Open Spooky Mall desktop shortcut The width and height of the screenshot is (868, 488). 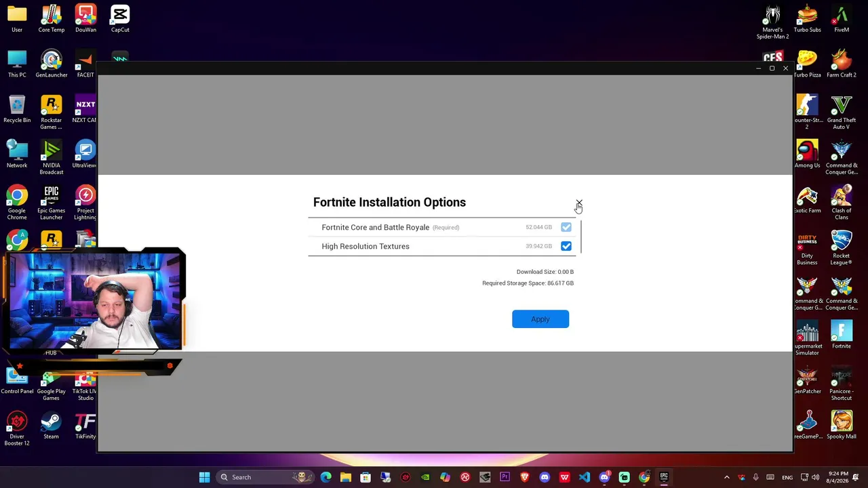[842, 426]
